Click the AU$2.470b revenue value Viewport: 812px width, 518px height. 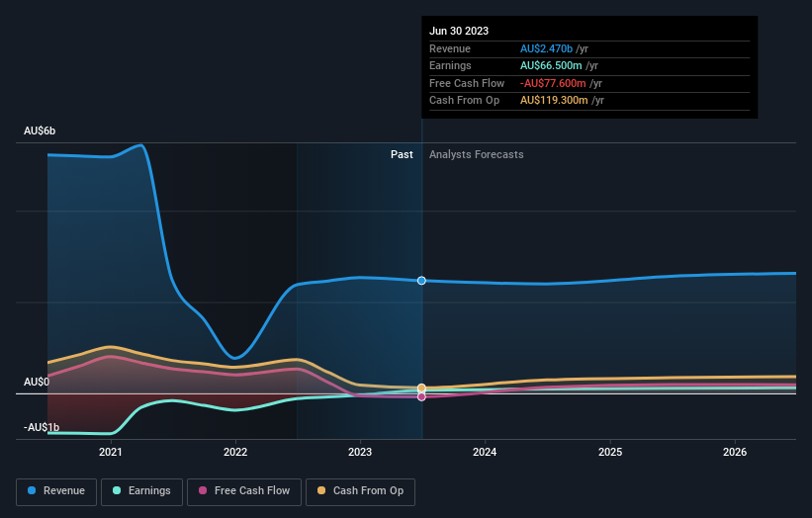546,48
